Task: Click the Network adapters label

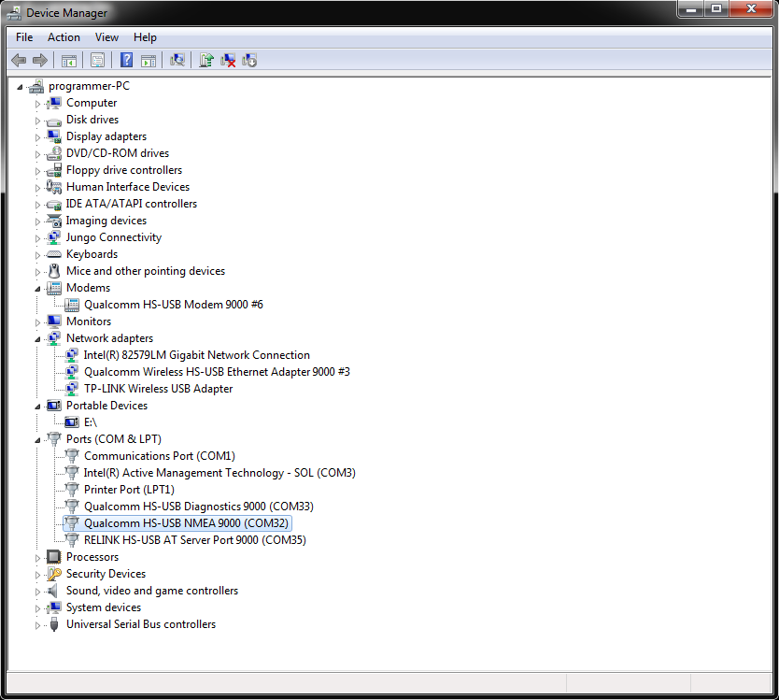Action: pos(110,338)
